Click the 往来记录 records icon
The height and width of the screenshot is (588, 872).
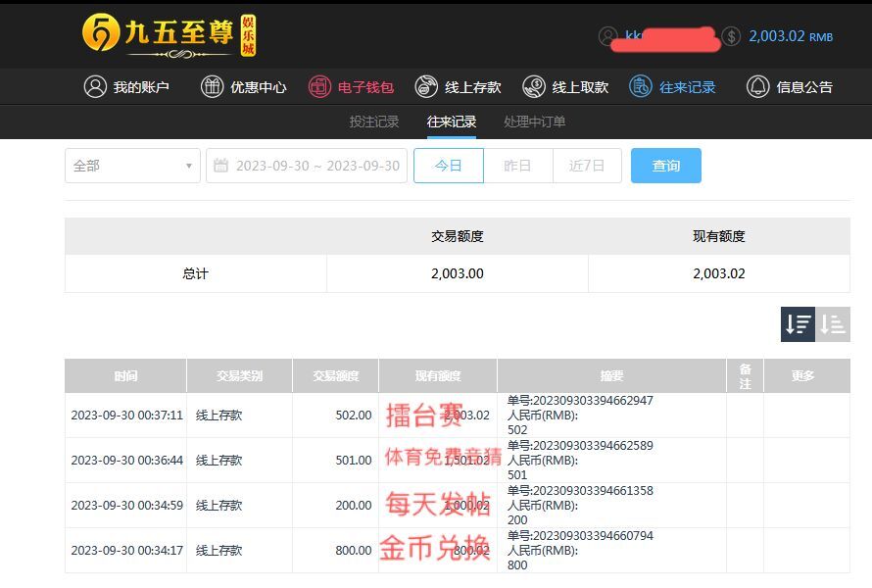(641, 87)
